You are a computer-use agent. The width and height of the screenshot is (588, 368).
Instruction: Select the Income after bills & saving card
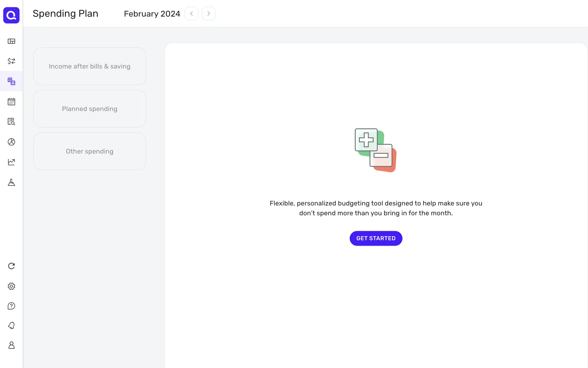pos(90,66)
